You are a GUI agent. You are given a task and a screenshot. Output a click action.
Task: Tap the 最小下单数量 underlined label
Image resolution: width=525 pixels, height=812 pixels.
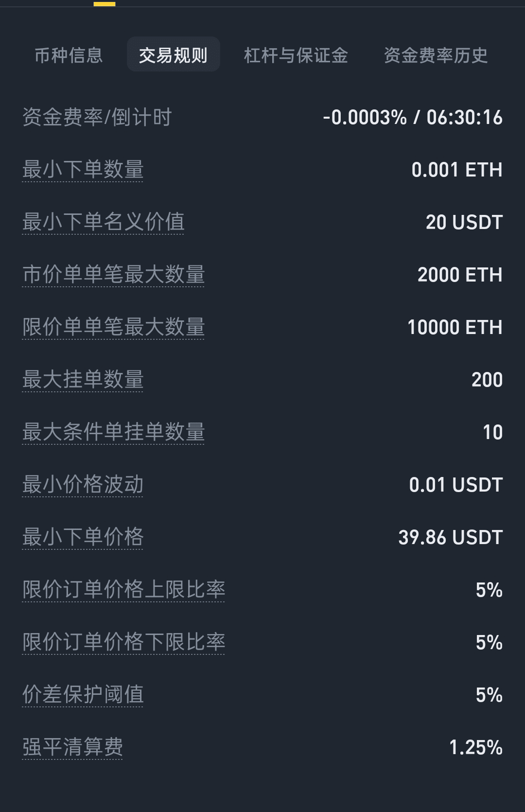pos(83,170)
